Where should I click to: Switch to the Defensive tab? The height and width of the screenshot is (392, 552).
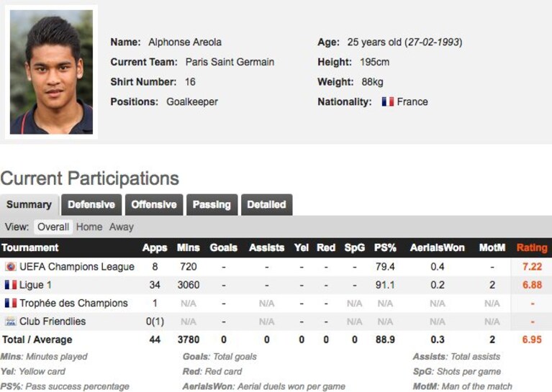pyautogui.click(x=91, y=205)
